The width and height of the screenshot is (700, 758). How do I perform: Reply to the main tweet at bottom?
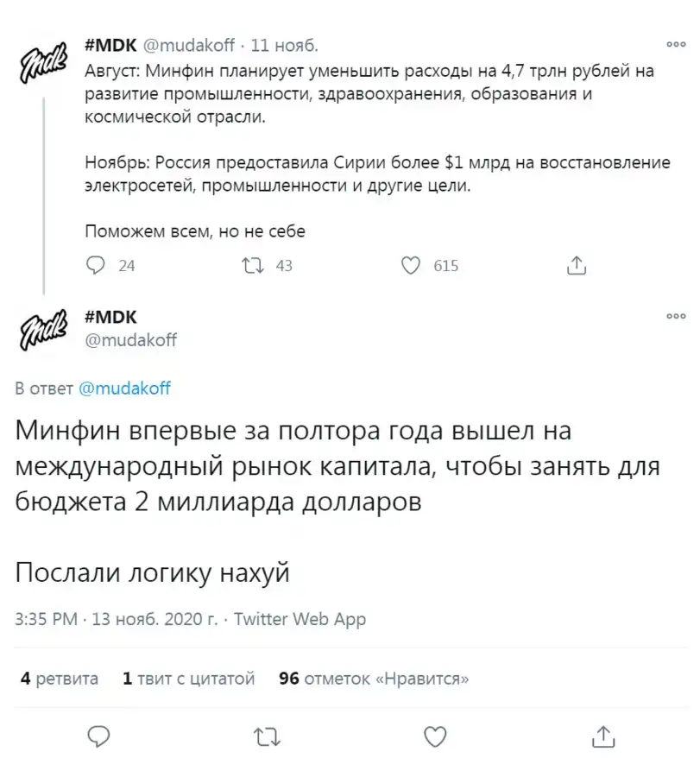click(x=98, y=735)
